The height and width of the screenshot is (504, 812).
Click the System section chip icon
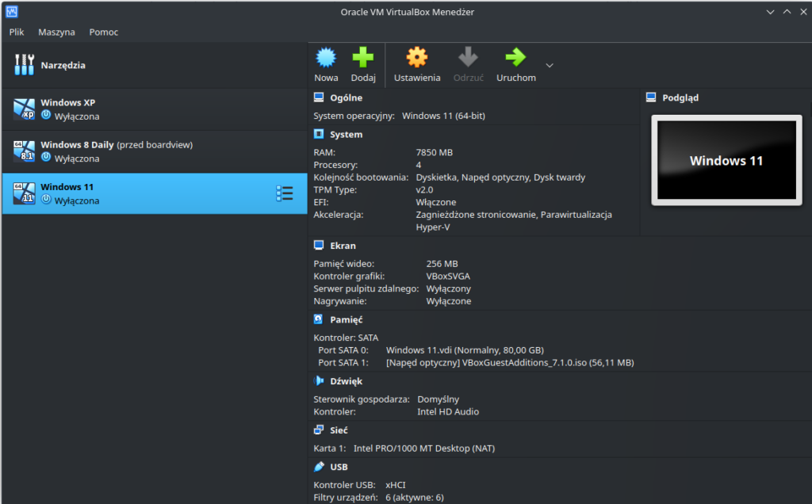coord(319,134)
